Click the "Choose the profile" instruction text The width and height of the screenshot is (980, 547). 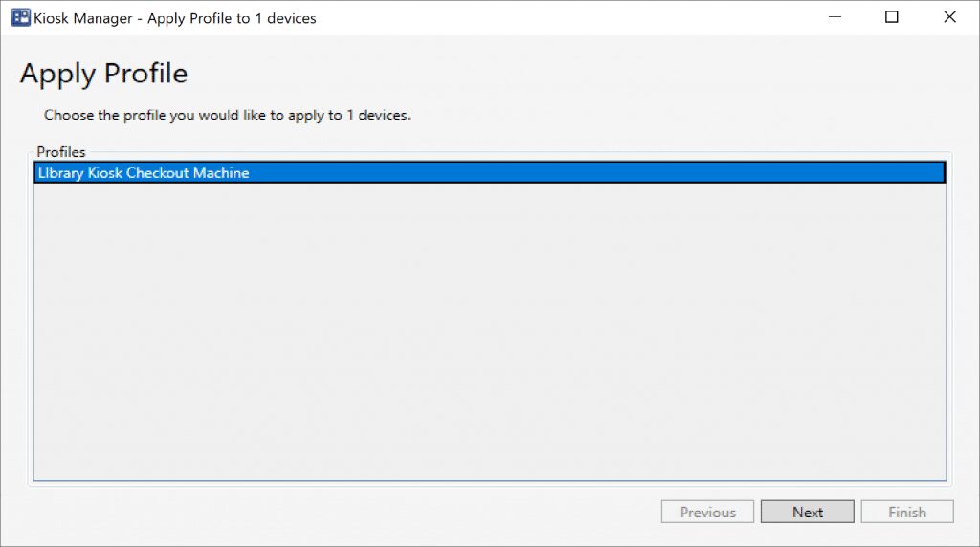tap(227, 115)
